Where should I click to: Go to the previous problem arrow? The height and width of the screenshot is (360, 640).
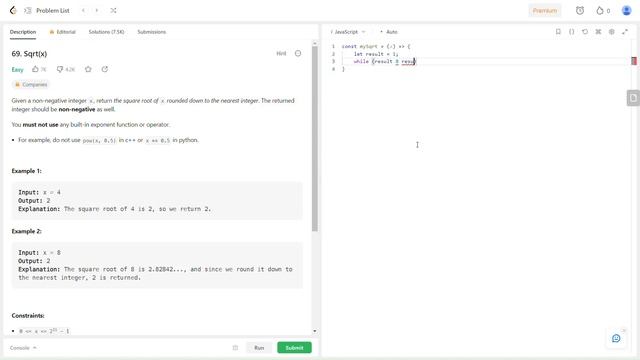click(x=83, y=11)
